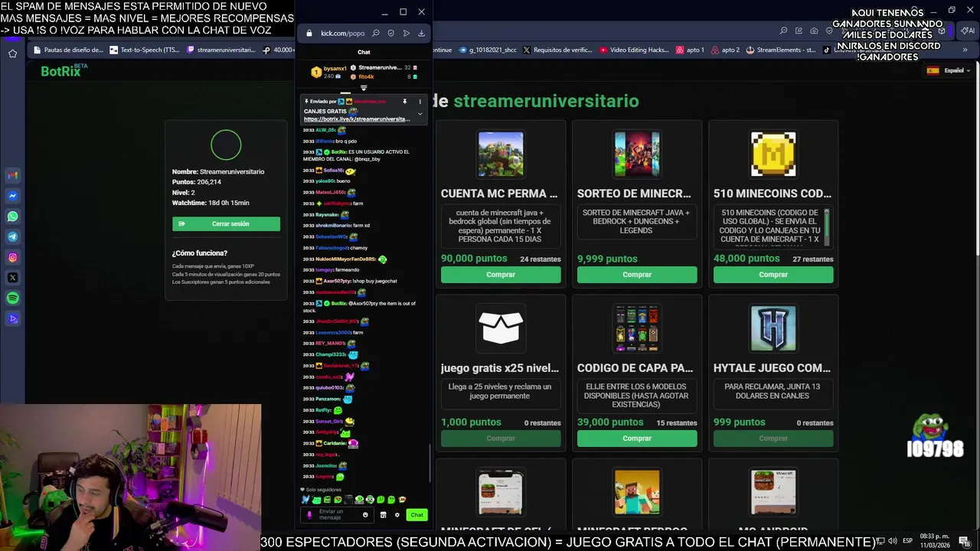
Task: Click the Kick chat scrollbar
Action: pyautogui.click(x=430, y=463)
